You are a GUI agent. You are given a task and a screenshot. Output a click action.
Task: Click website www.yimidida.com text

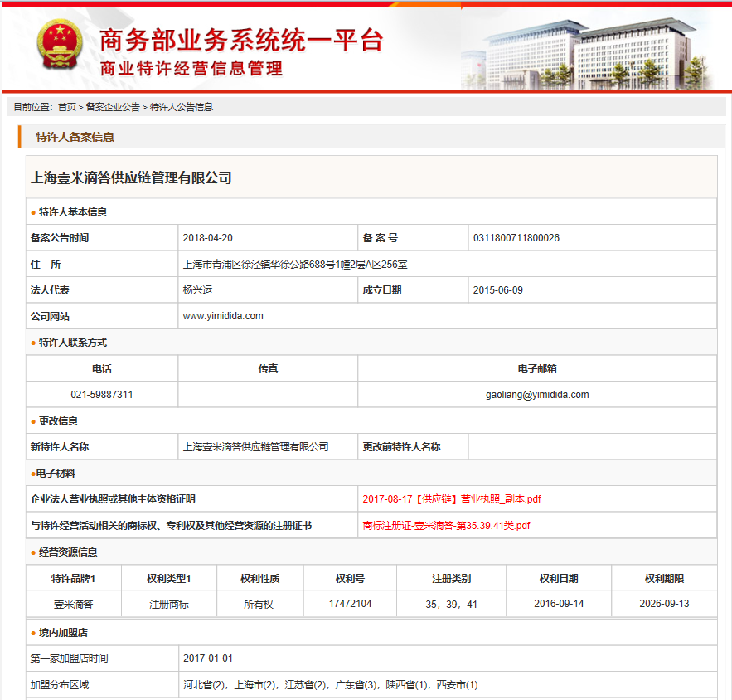[223, 316]
